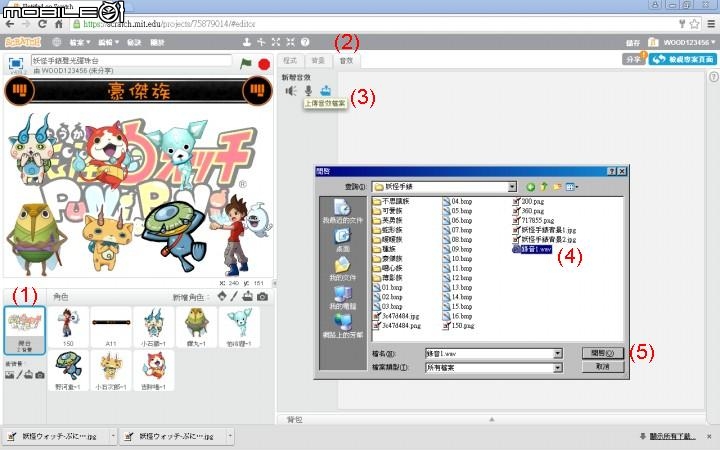Take new sprite photo with camera
The height and width of the screenshot is (450, 720).
262,297
